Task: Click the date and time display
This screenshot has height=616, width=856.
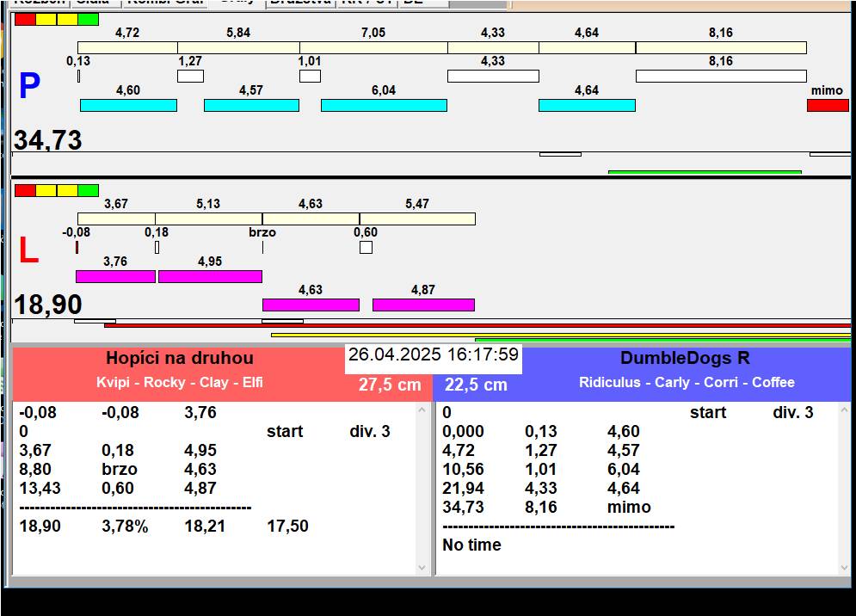Action: [434, 354]
